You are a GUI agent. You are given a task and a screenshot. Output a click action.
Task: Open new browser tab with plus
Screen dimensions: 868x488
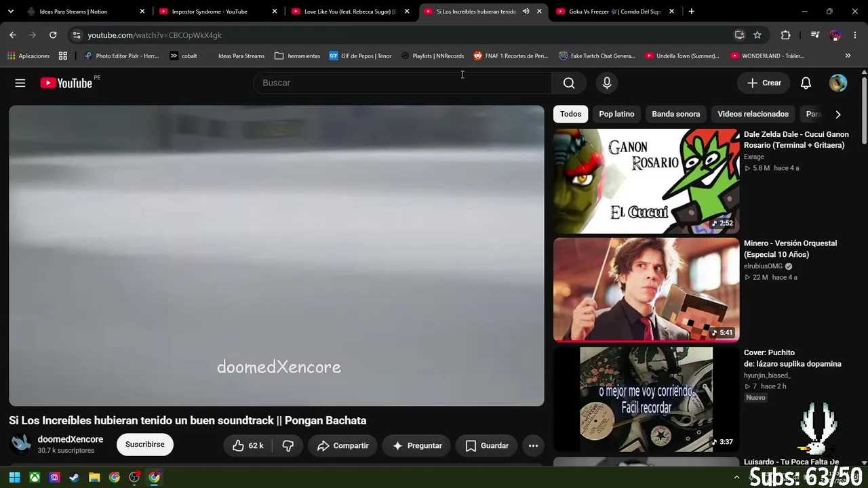[x=691, y=12]
